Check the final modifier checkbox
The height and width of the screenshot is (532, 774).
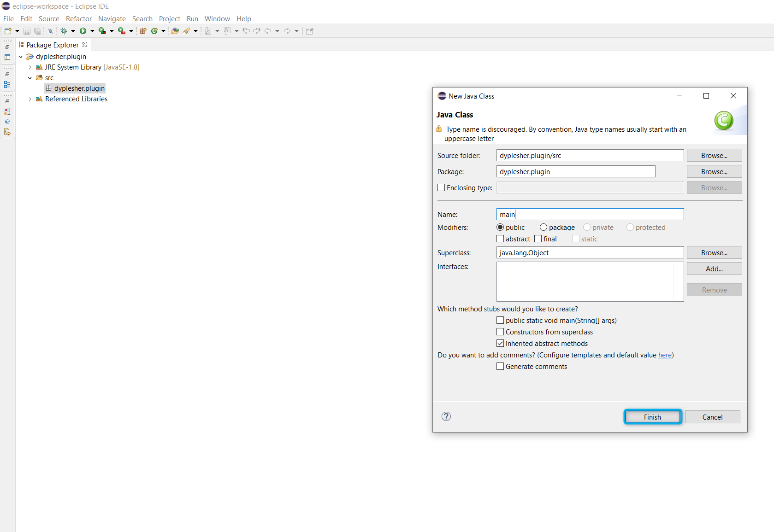click(538, 239)
